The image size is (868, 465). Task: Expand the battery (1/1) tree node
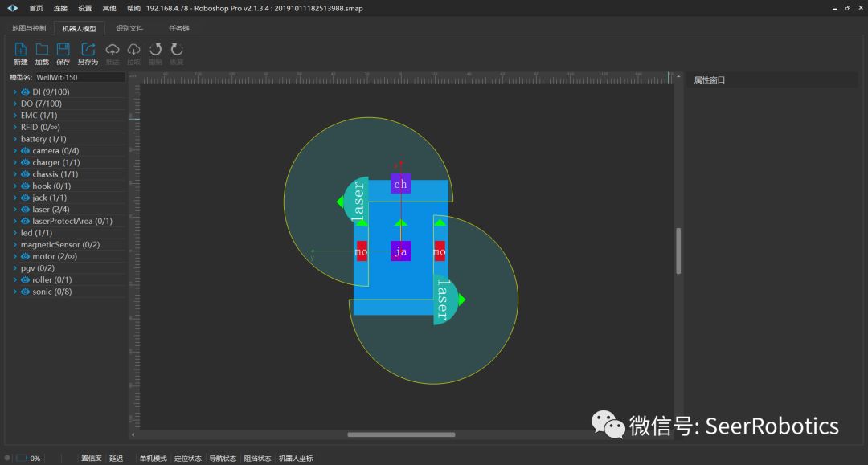coord(14,139)
